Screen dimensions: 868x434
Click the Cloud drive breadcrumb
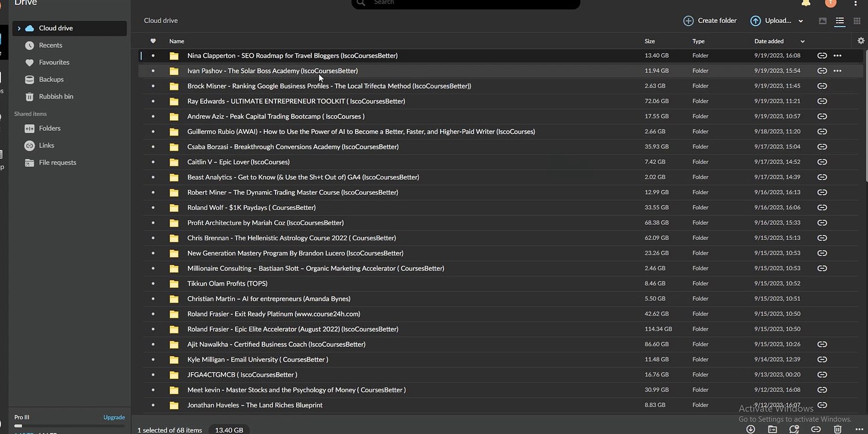pos(161,20)
